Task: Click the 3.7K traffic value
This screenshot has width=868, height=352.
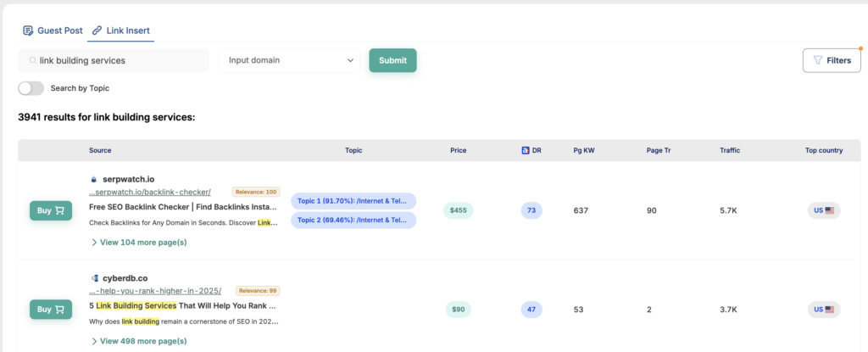Action: pyautogui.click(x=728, y=310)
